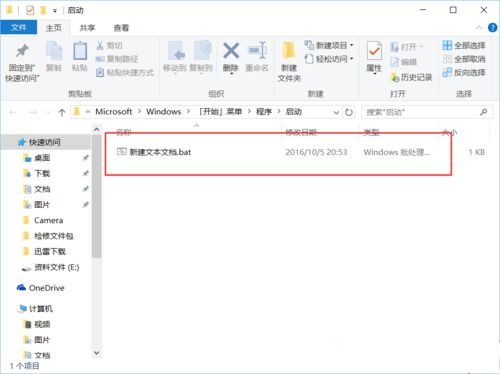Screen dimensions: 500x374
Task: Click the refresh icon beside address bar
Action: click(x=349, y=112)
